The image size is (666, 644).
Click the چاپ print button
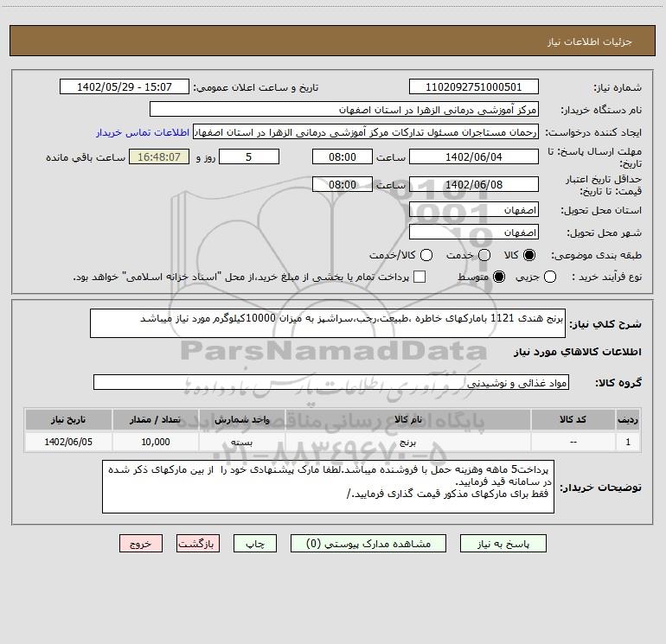pos(255,544)
